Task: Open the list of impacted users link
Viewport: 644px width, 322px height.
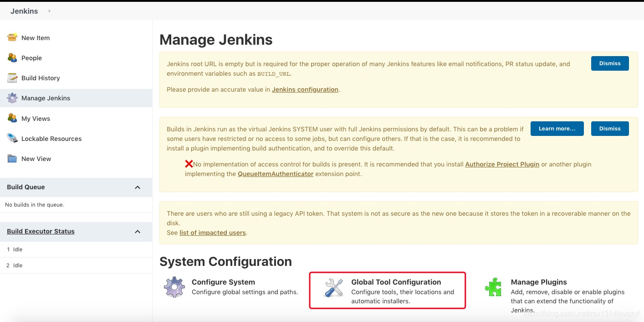Action: point(213,233)
